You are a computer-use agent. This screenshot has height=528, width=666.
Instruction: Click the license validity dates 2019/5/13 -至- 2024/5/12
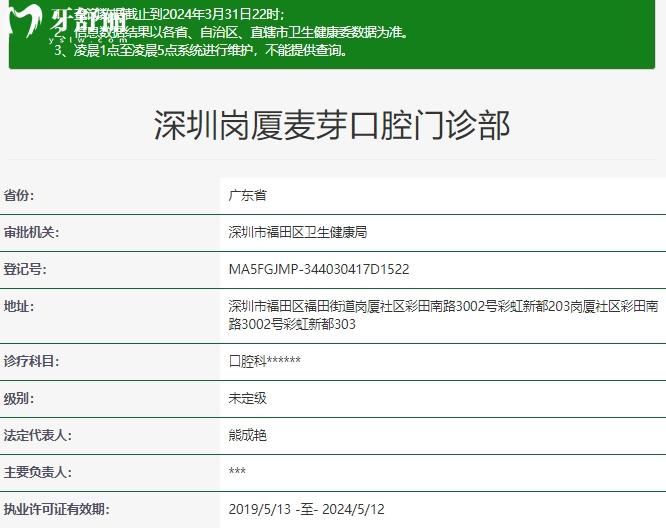pos(306,509)
